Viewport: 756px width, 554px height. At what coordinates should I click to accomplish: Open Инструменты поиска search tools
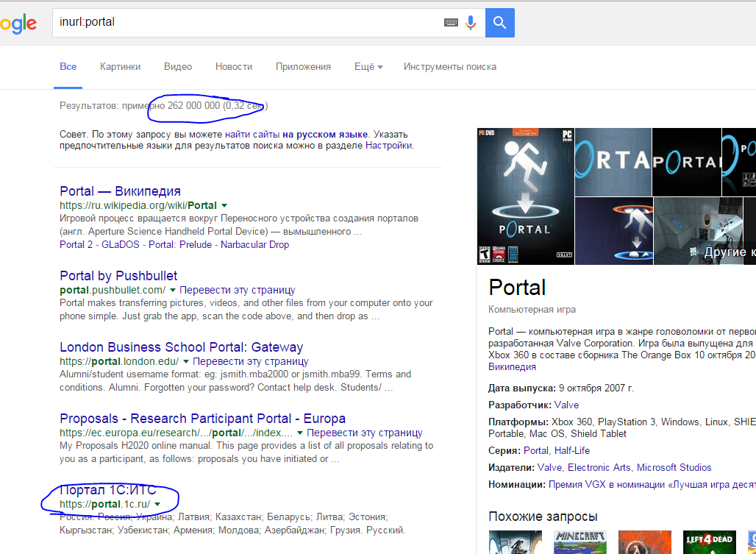pos(450,66)
